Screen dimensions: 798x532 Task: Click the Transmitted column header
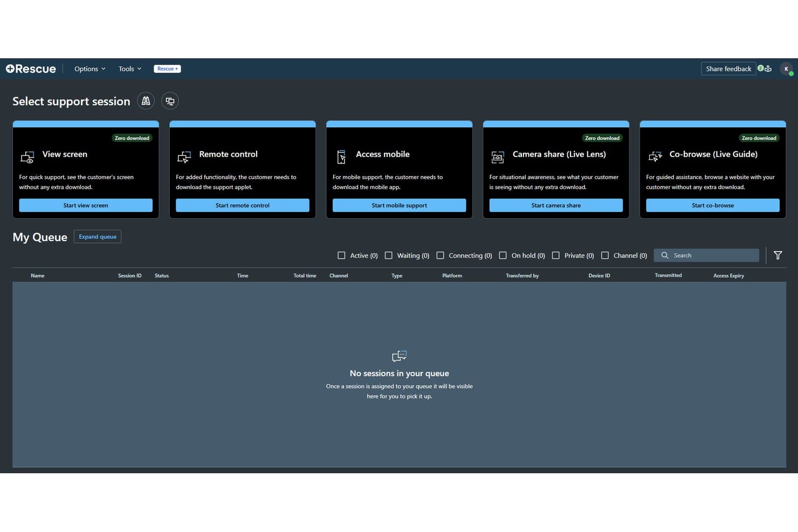(668, 275)
